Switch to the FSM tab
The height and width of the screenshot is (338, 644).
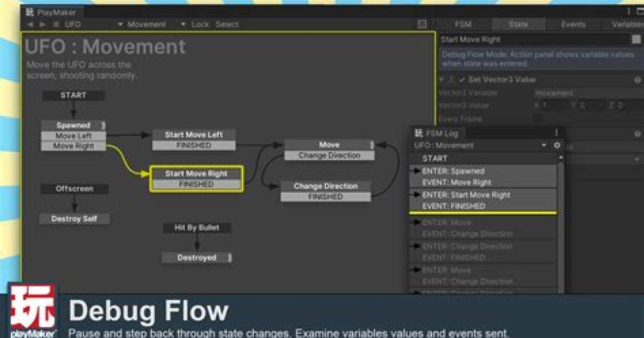point(463,25)
